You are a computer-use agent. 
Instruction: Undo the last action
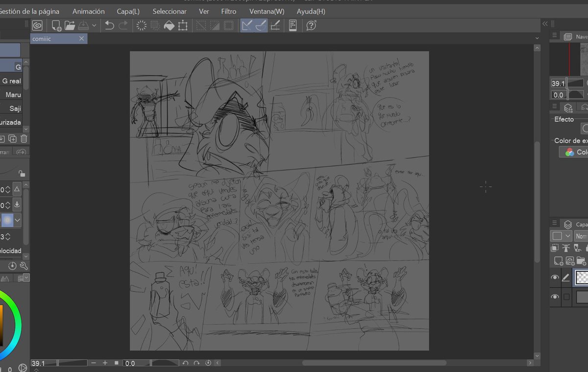109,25
